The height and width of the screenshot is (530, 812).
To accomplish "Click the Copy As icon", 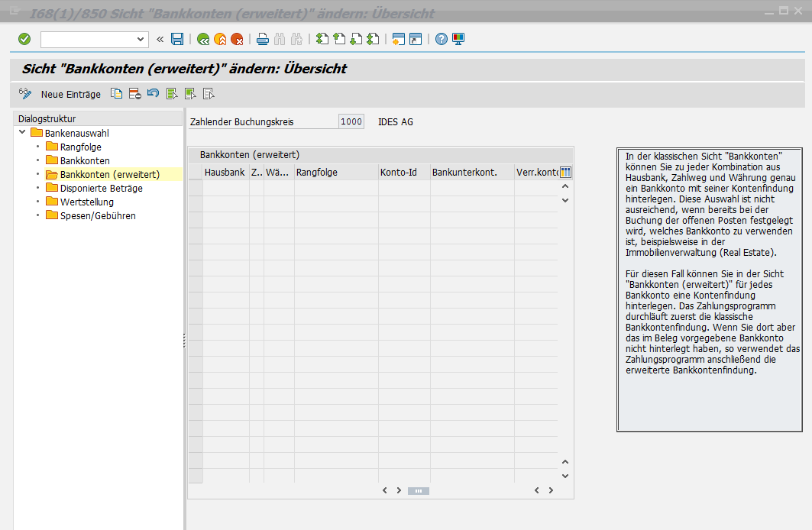I will click(x=117, y=94).
